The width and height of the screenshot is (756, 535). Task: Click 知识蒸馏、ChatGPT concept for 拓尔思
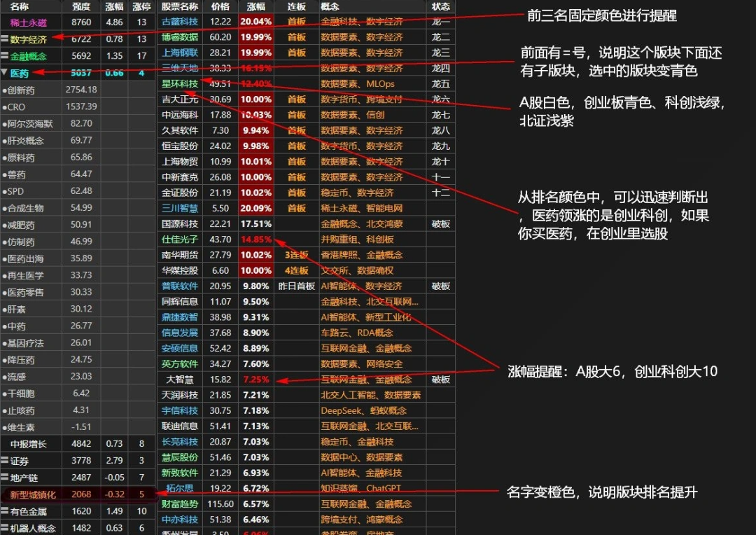tap(360, 488)
